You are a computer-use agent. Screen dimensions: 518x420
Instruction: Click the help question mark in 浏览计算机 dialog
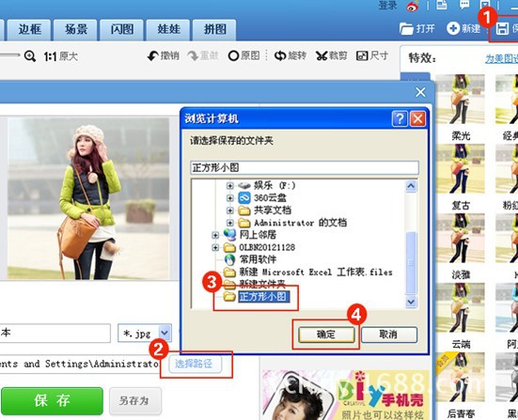click(x=400, y=118)
